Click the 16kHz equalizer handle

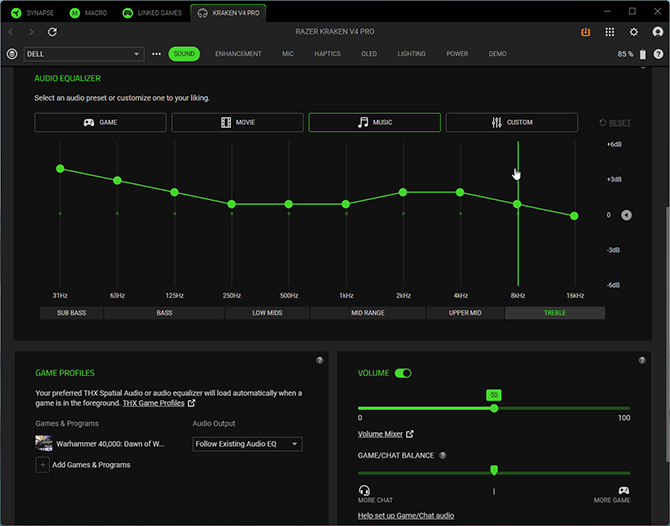[574, 216]
